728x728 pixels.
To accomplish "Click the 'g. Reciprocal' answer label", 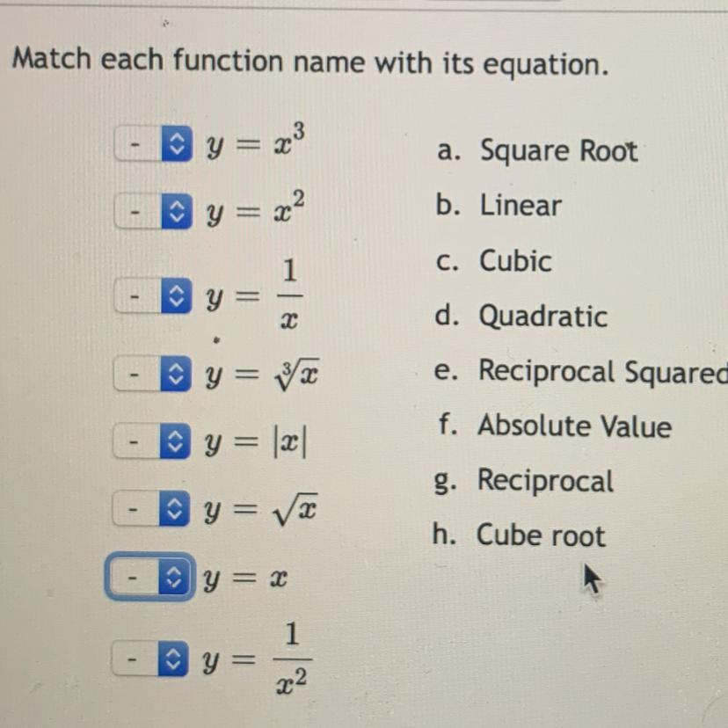I will tap(523, 481).
